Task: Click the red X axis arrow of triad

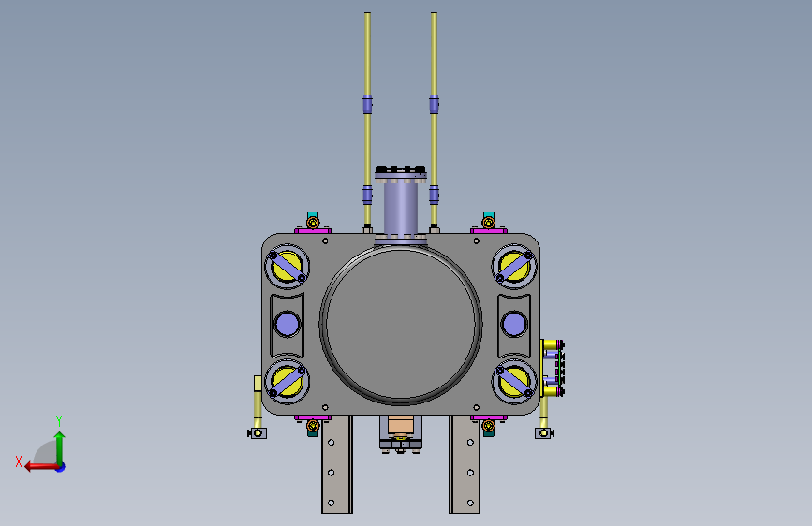Action: tap(40, 467)
